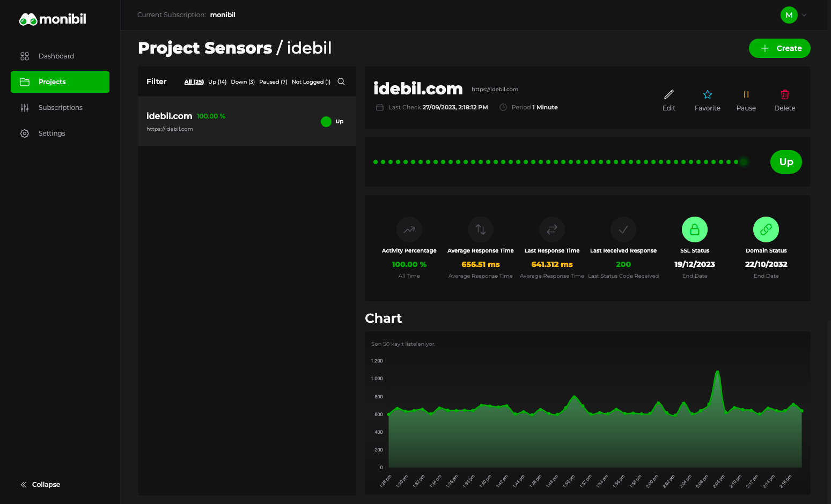
Task: Mark sensor as Favorite
Action: click(x=708, y=100)
